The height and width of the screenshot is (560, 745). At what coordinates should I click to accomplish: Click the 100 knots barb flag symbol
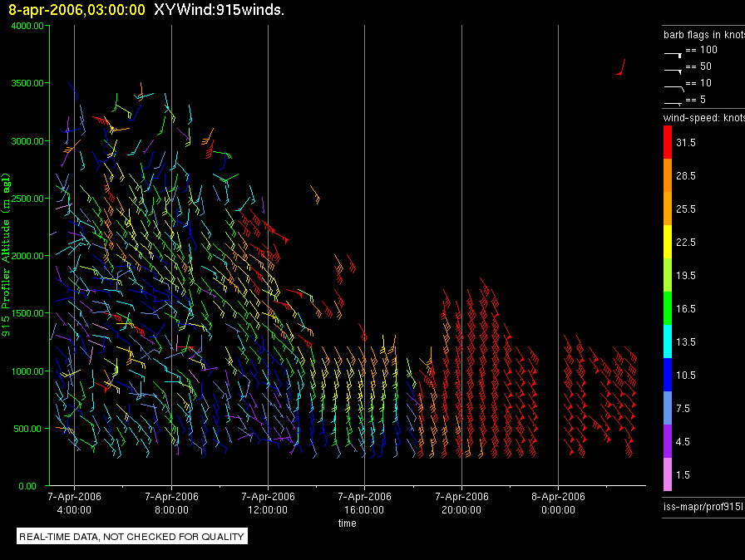[x=673, y=52]
